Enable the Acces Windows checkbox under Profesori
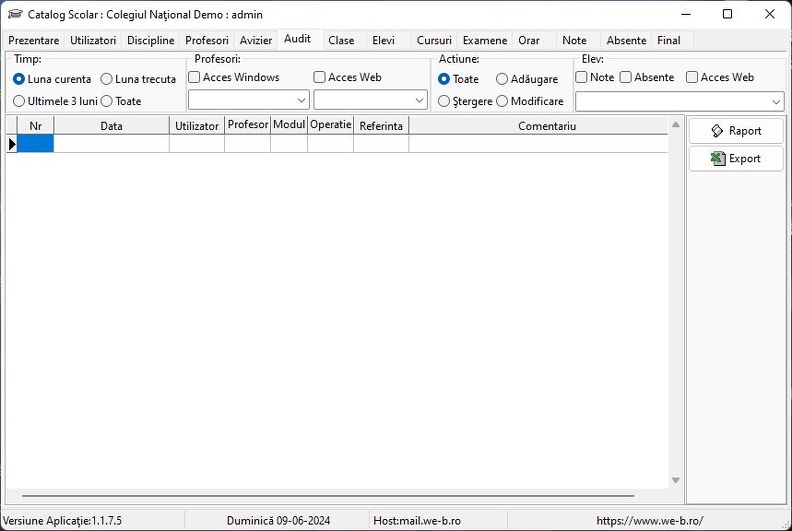The width and height of the screenshot is (792, 531). pos(194,77)
